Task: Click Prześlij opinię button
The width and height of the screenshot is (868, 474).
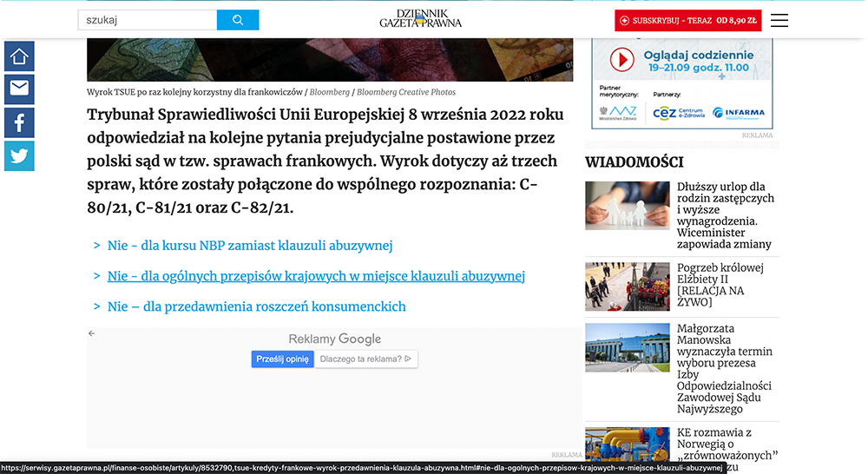Action: pos(282,359)
